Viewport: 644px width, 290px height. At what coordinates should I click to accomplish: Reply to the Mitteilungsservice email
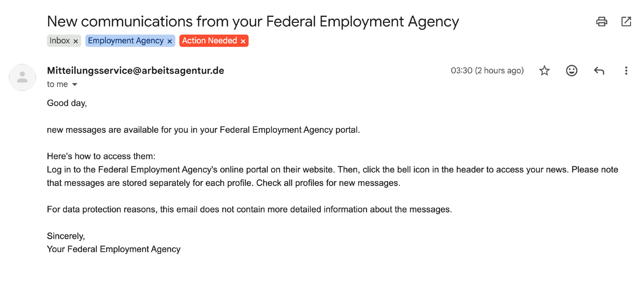coord(599,71)
